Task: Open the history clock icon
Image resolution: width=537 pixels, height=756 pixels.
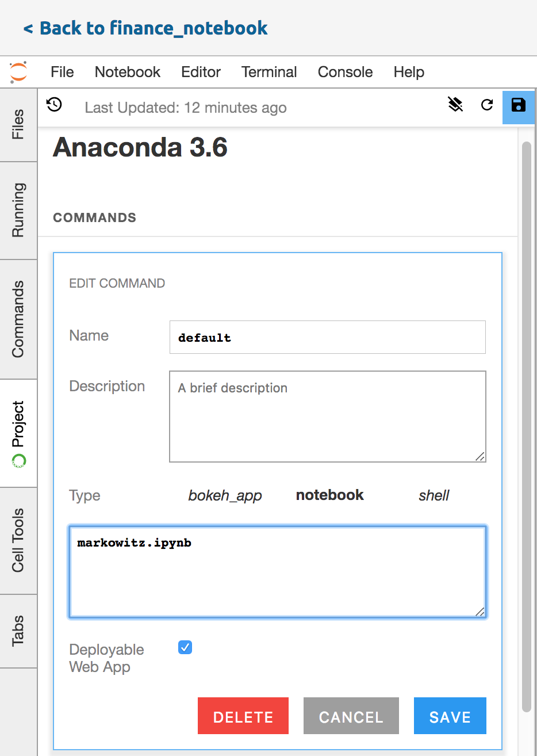Action: 55,105
